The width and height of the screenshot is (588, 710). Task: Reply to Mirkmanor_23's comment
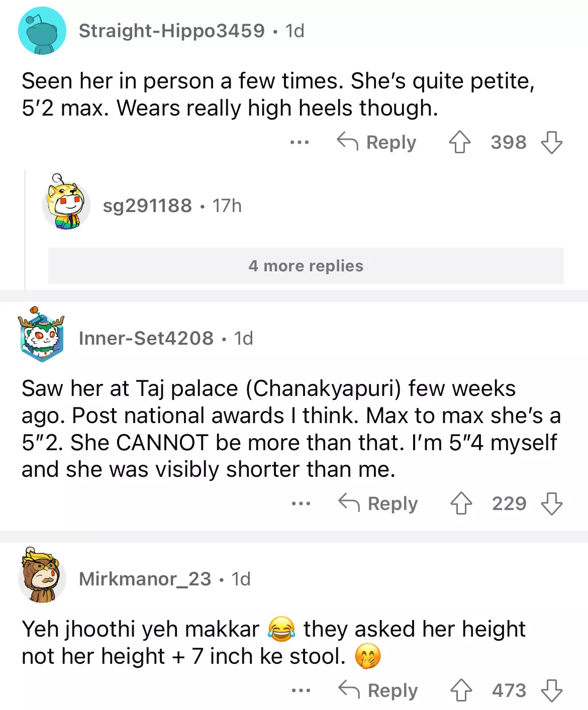pos(378,690)
